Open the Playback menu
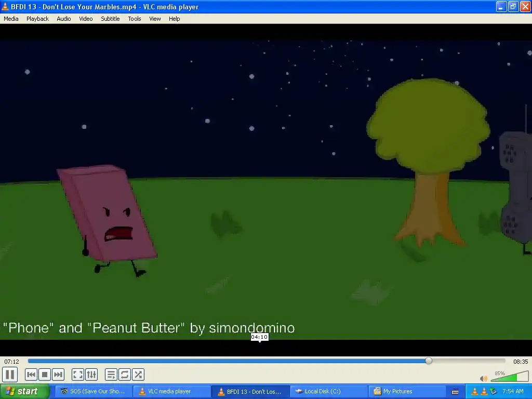532x399 pixels. [x=37, y=19]
